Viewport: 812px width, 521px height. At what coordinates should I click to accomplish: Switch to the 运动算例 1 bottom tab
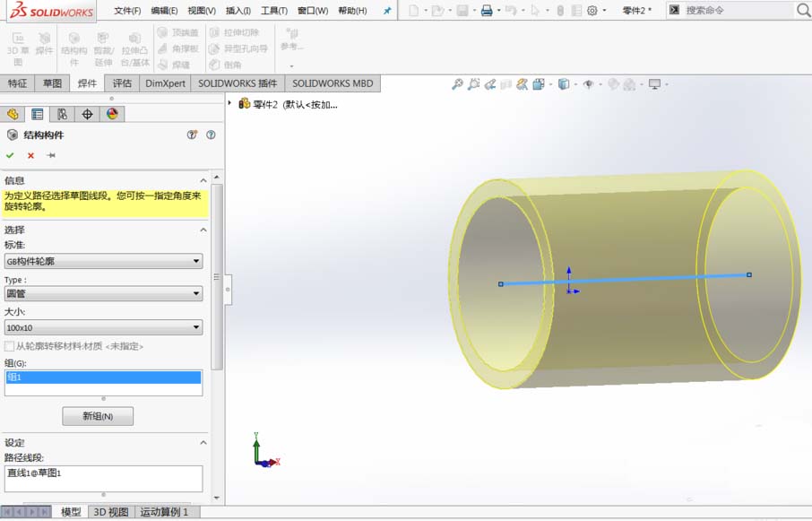click(164, 512)
